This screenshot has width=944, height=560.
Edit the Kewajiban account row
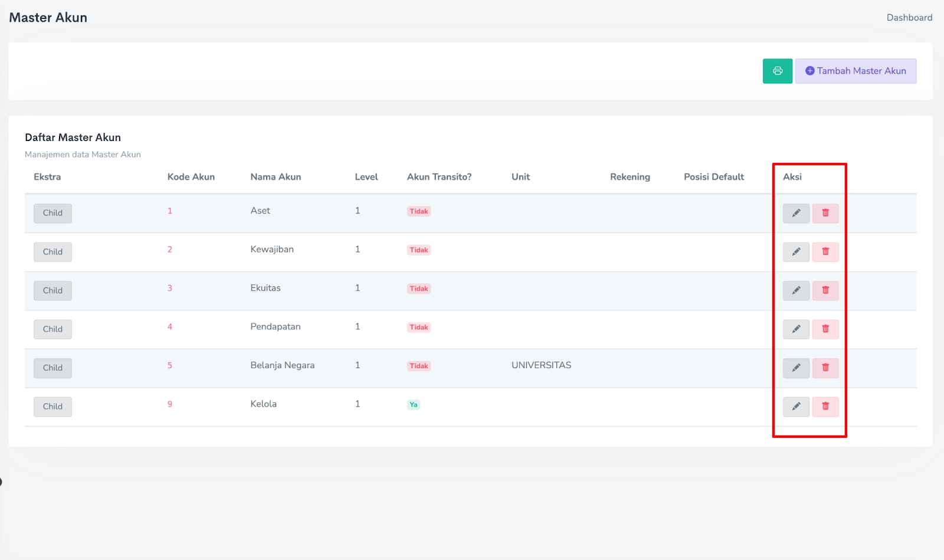pos(796,252)
